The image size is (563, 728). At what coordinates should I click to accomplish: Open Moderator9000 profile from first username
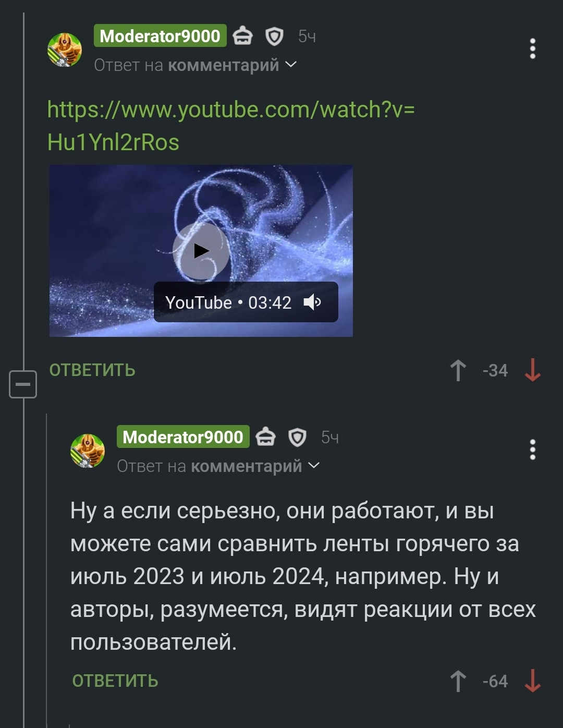pyautogui.click(x=160, y=36)
